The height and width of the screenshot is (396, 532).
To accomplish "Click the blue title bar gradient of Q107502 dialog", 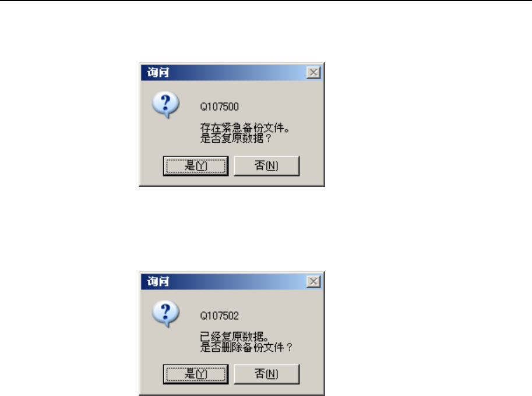I will (x=238, y=281).
